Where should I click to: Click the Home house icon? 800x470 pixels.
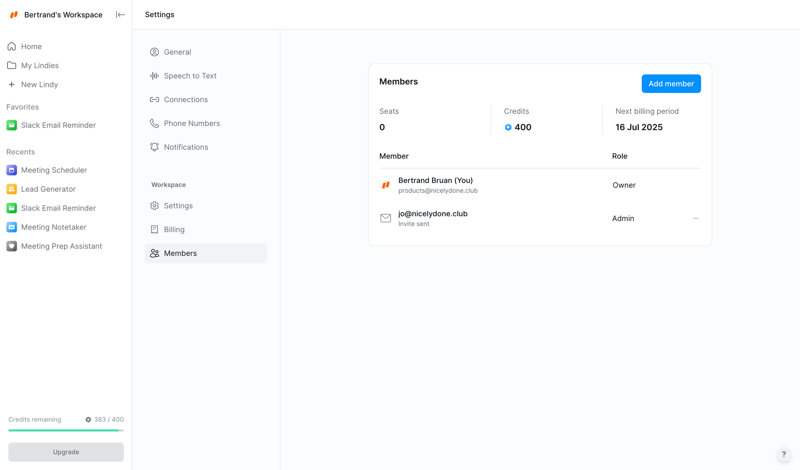point(11,46)
